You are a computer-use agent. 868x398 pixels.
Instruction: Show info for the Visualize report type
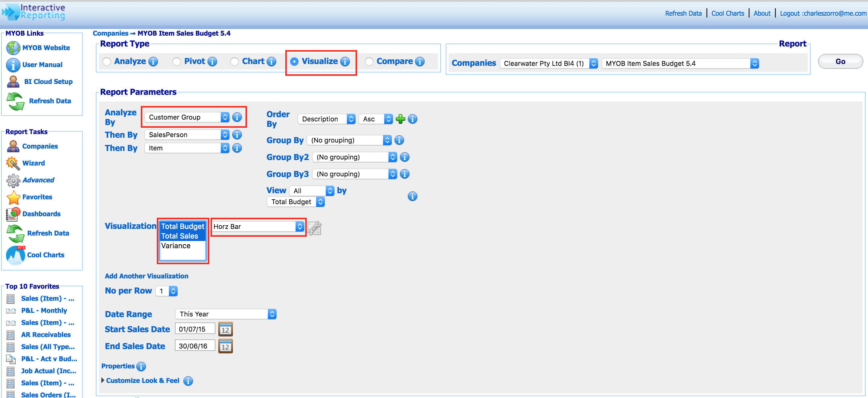345,61
